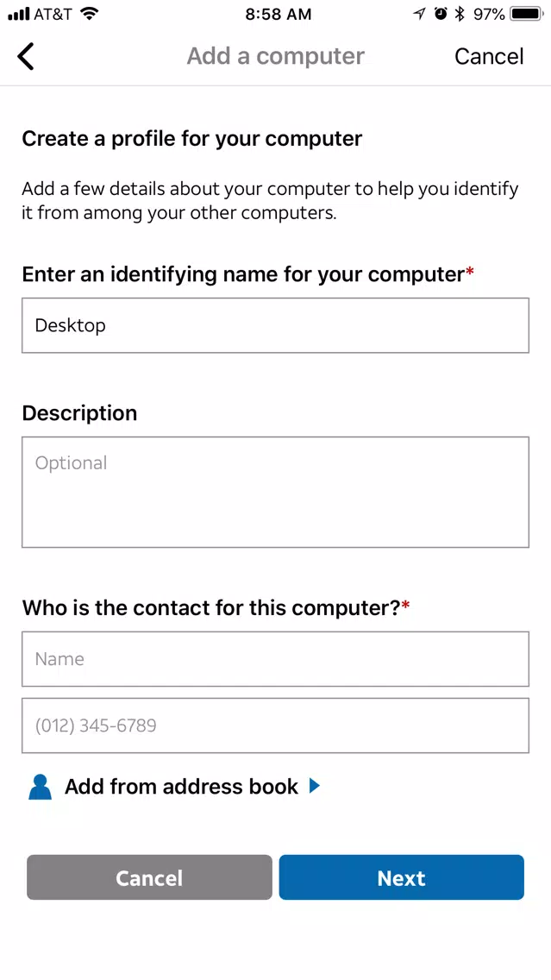Expand the blue arrow beside address book
The width and height of the screenshot is (551, 980).
tap(314, 786)
